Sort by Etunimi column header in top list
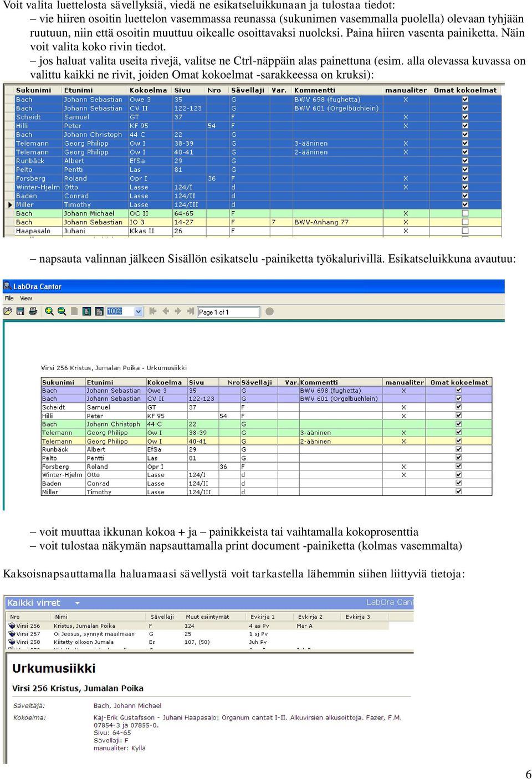This screenshot has height=779, width=532. 95,90
